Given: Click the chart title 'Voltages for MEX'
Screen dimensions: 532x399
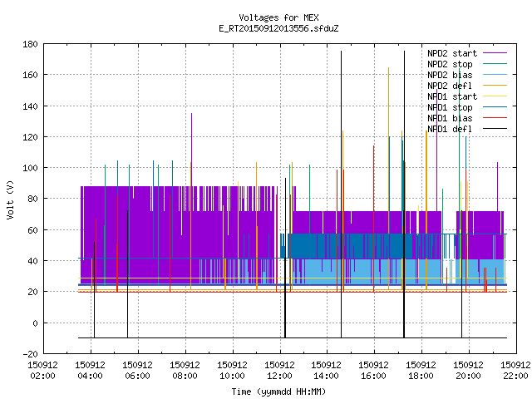Looking at the screenshot, I should (278, 17).
